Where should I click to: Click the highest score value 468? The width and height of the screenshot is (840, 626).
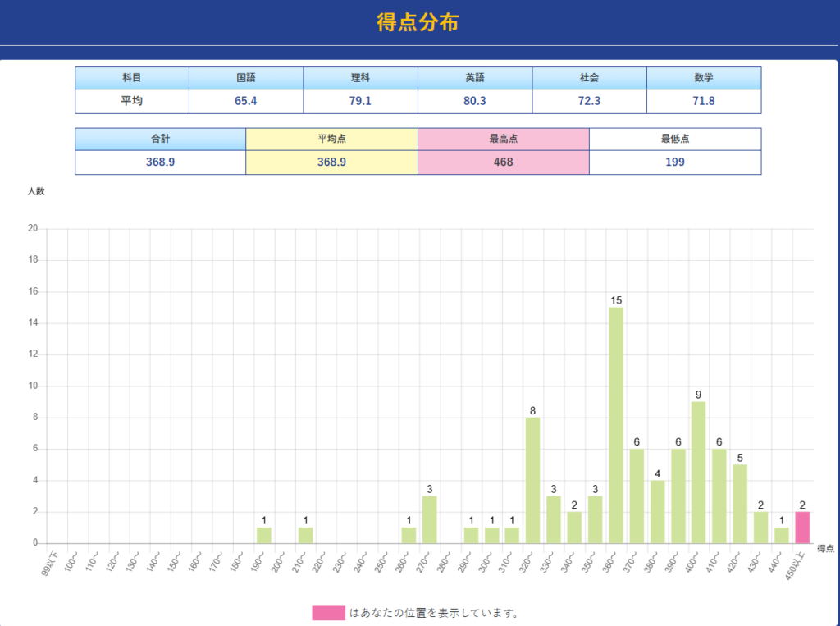click(x=503, y=162)
